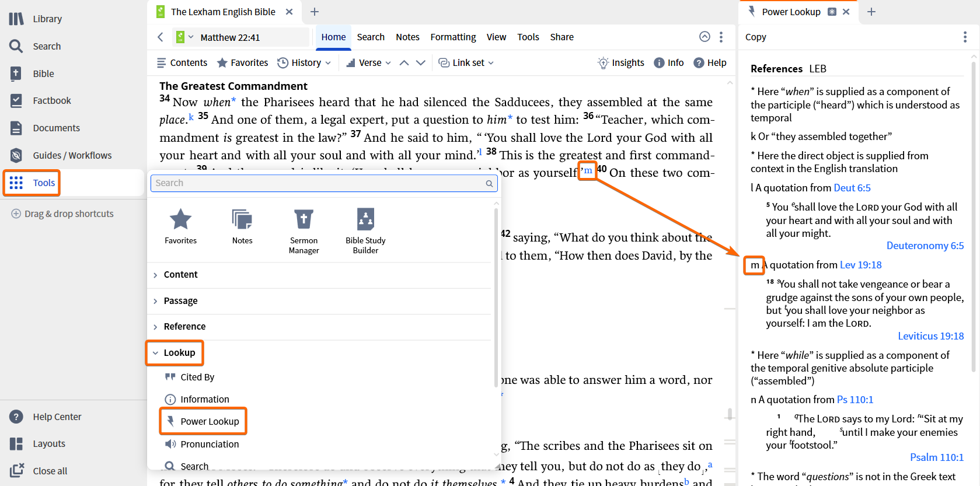
Task: Launch Sermon Manager
Action: (304, 232)
